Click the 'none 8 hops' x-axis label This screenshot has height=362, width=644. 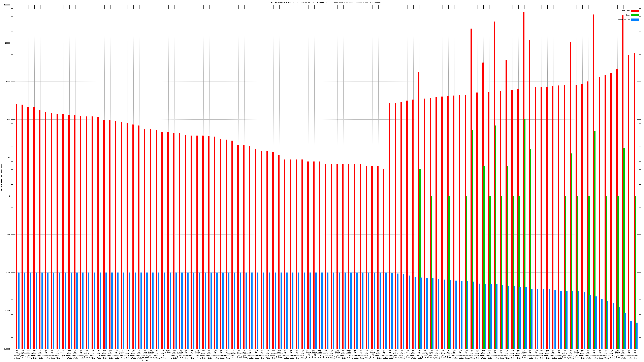tap(168, 352)
